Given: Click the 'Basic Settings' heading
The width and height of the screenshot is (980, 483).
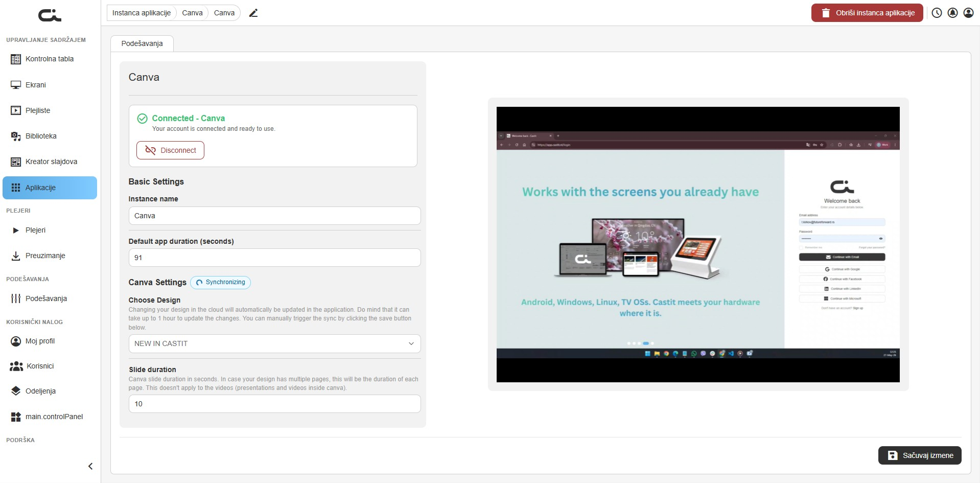Looking at the screenshot, I should click(x=156, y=181).
